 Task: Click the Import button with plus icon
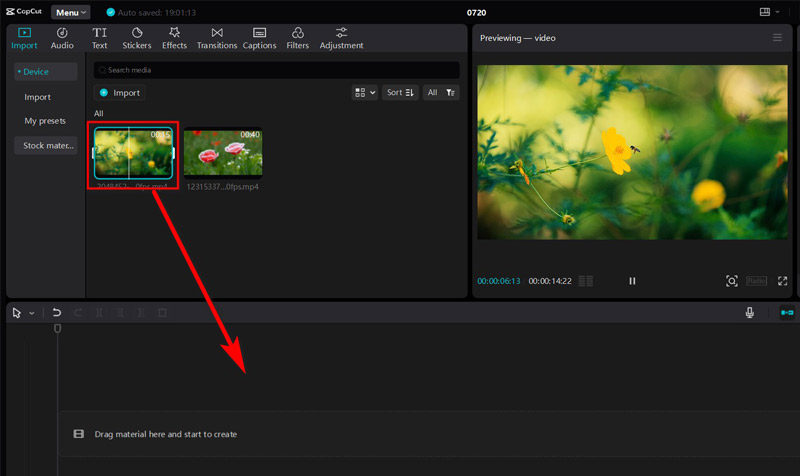pos(120,92)
